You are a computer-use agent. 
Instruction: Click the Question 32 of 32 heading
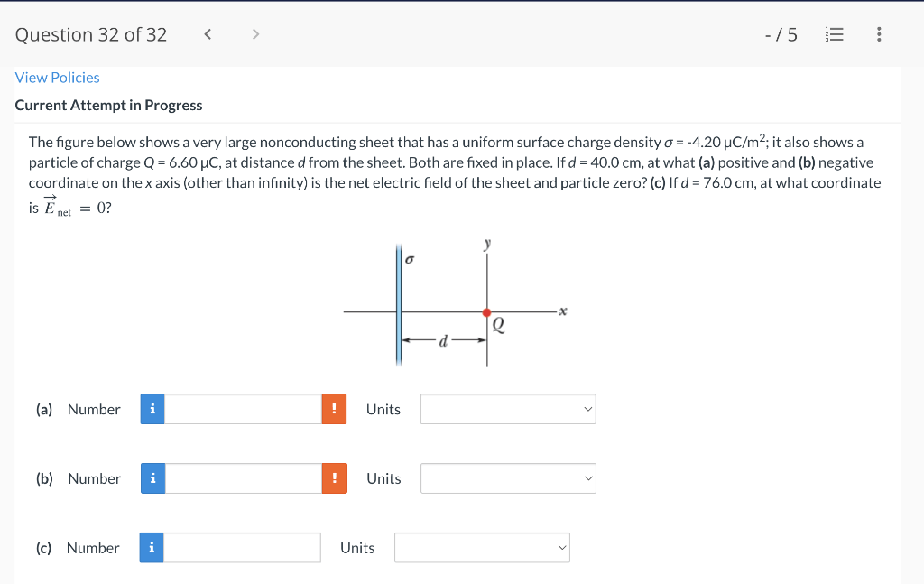[91, 35]
